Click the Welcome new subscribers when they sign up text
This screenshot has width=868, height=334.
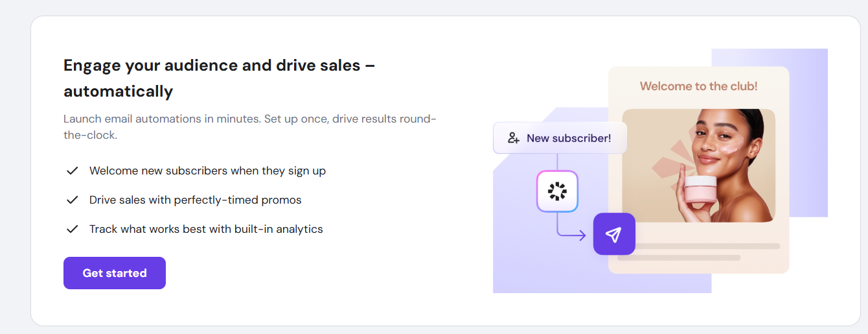[x=207, y=171]
